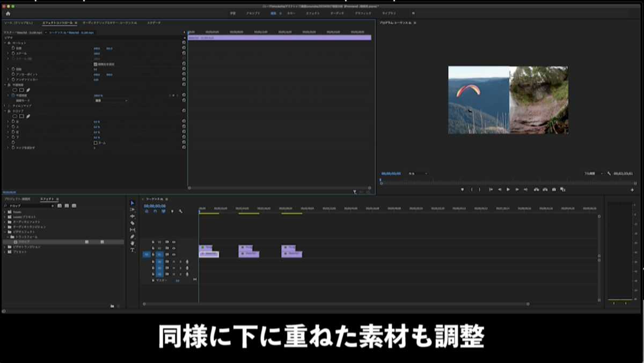Lock the V1 track
644x363 pixels.
(153, 255)
